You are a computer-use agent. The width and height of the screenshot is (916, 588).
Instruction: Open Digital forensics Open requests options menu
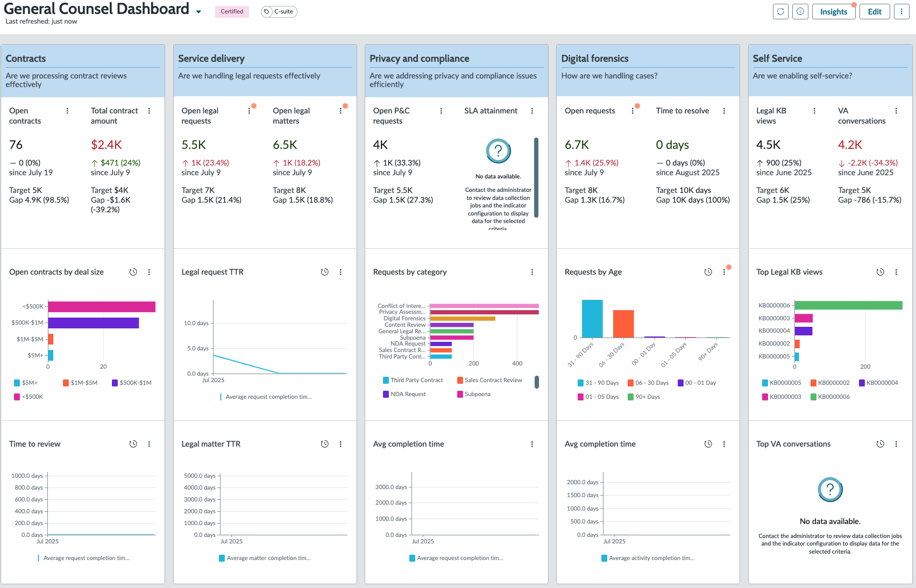click(633, 111)
